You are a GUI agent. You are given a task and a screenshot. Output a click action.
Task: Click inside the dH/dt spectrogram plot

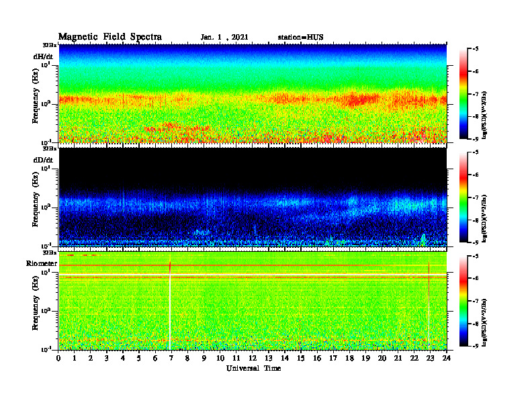[253, 93]
